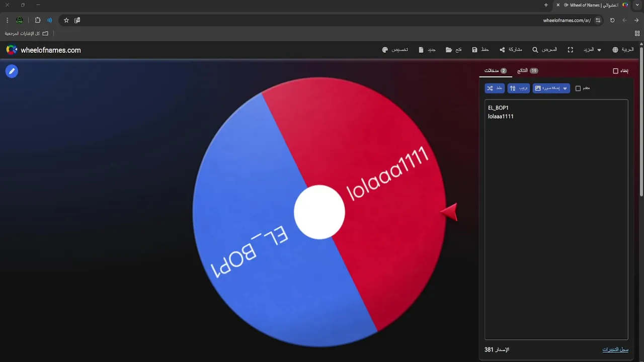Viewport: 644px width, 362px height.
Task: Switch to the مدخلات (Entries) tab
Action: (496, 71)
